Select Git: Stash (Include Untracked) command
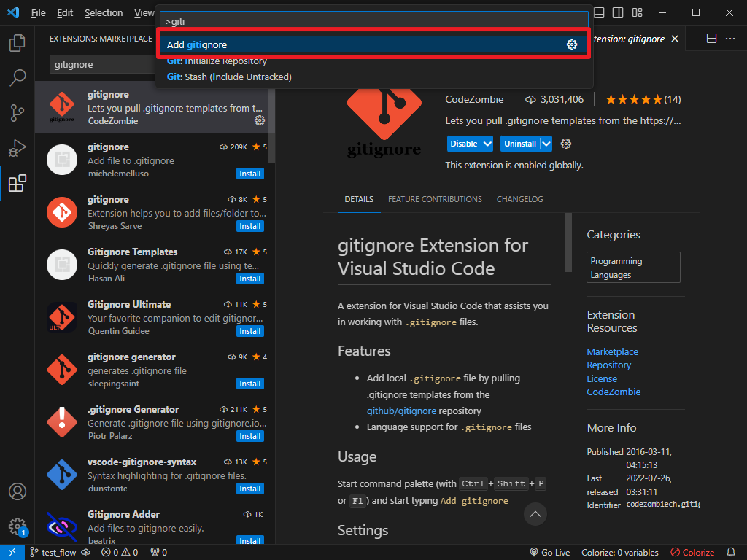 373,77
